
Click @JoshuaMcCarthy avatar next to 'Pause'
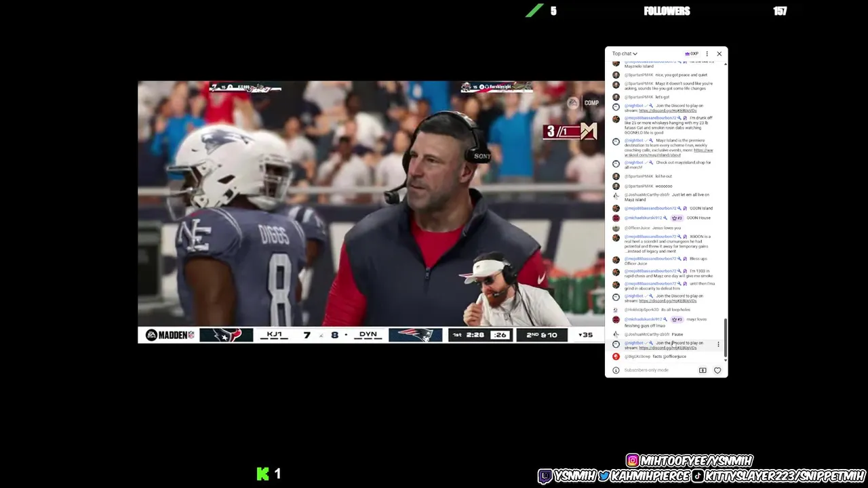pos(616,334)
